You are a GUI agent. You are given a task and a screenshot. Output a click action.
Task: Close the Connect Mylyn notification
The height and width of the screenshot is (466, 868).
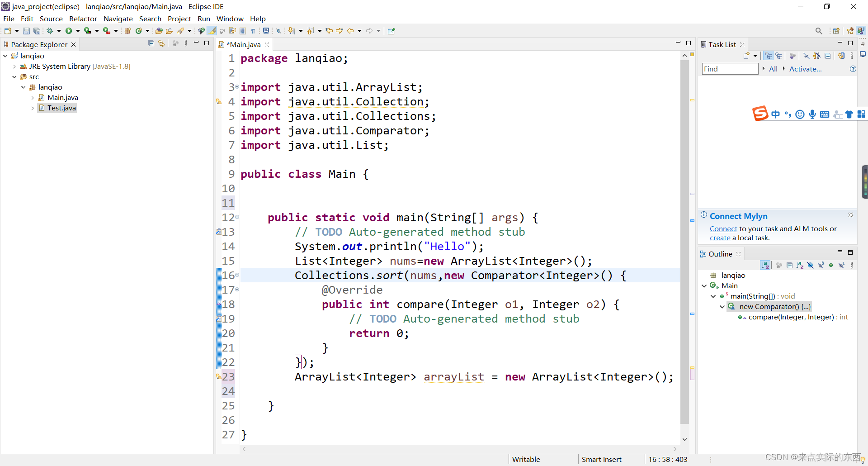(851, 215)
